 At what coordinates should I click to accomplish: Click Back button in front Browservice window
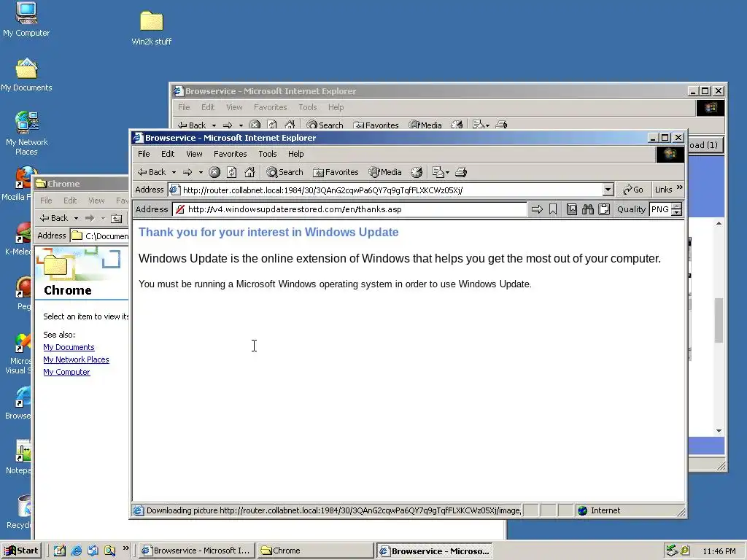click(152, 172)
